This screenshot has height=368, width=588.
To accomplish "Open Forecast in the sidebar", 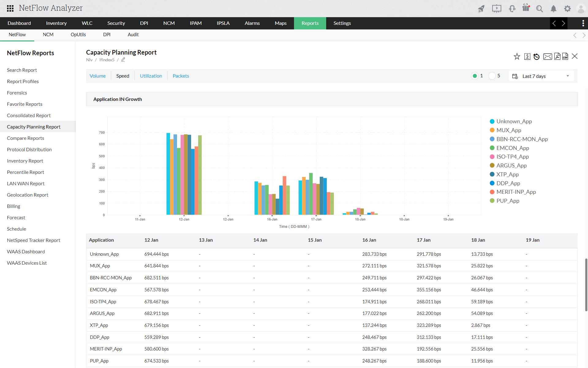I will tap(16, 218).
